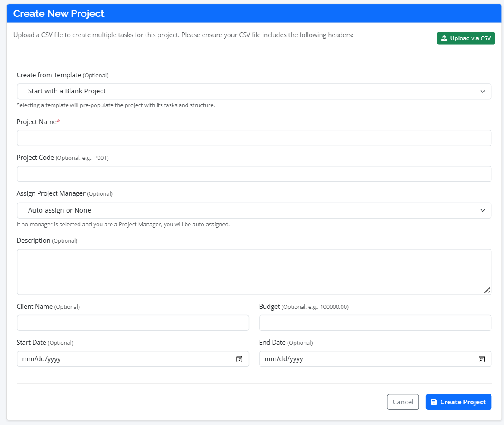
Task: Click the Project Name input field
Action: (x=254, y=138)
